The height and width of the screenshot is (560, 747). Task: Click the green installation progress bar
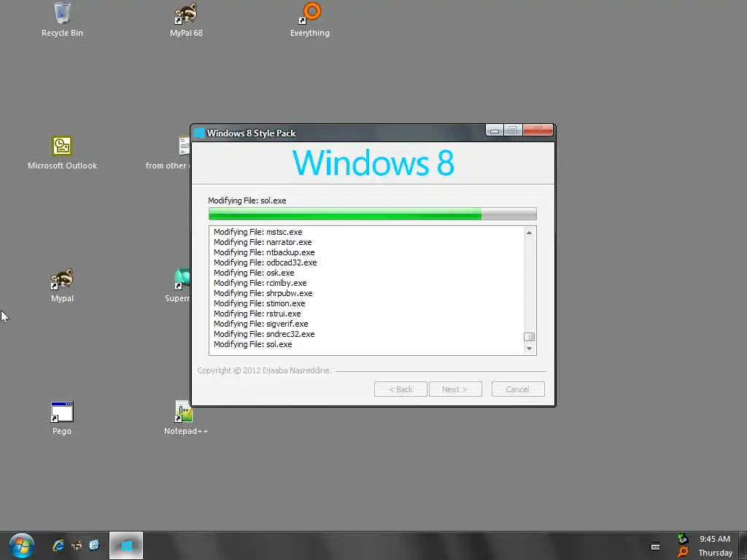click(373, 214)
